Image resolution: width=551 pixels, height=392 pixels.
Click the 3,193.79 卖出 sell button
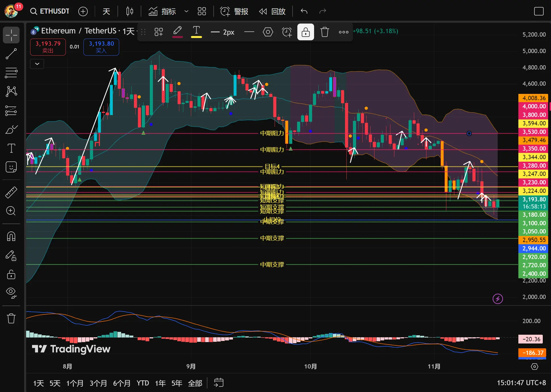tap(48, 47)
